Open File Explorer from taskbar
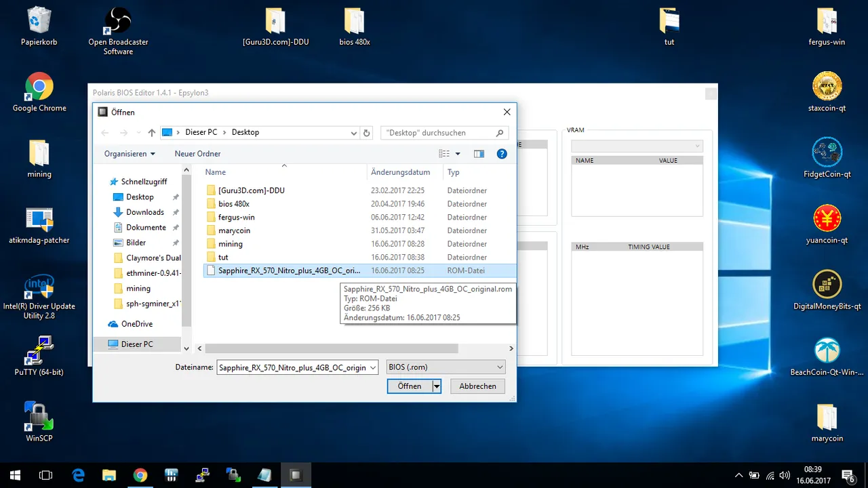The width and height of the screenshot is (868, 488). tap(109, 475)
